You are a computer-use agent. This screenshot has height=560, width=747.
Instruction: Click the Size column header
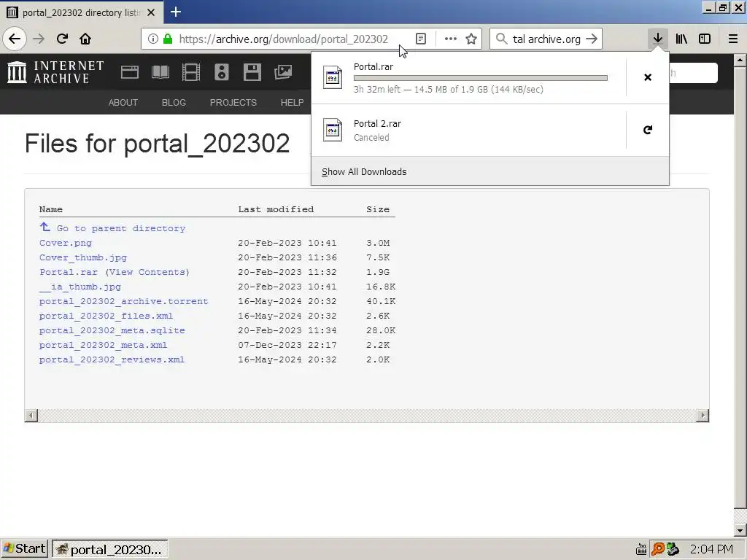(x=378, y=209)
